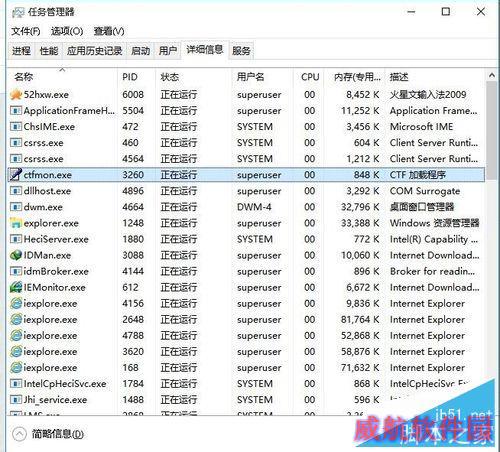Select the HeciServer.exe process name
500x452 pixels.
tap(56, 239)
